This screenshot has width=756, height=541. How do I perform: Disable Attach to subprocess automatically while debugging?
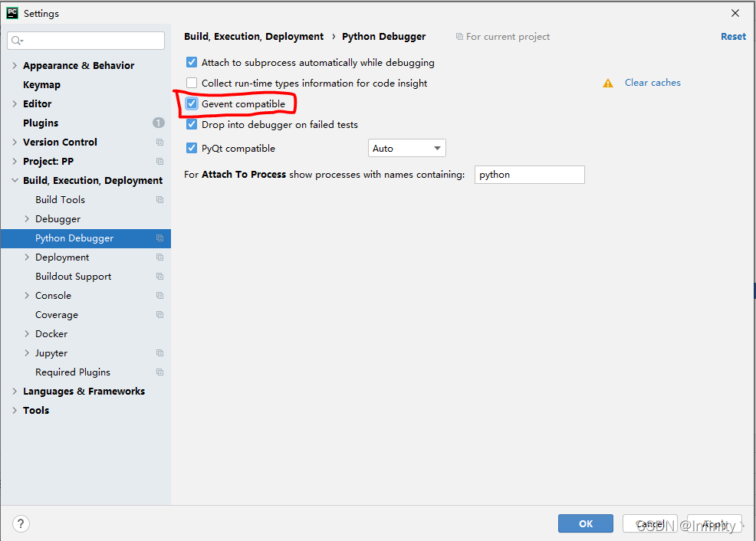(x=192, y=62)
